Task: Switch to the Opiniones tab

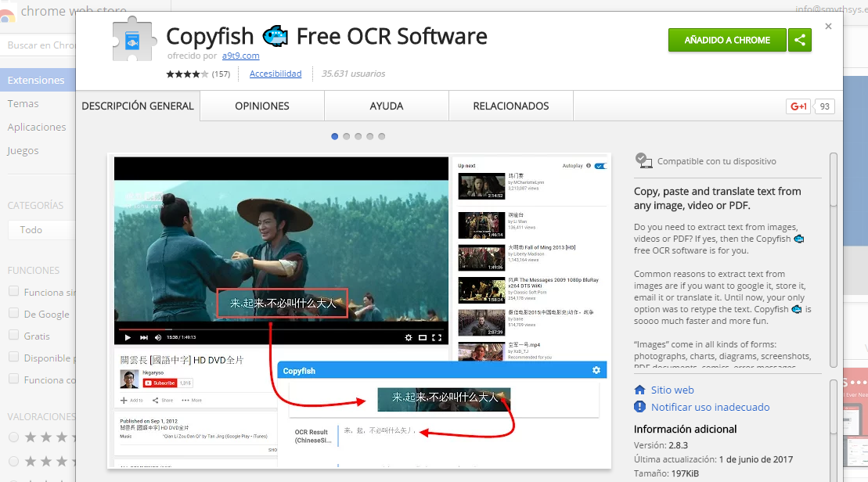Action: tap(262, 106)
